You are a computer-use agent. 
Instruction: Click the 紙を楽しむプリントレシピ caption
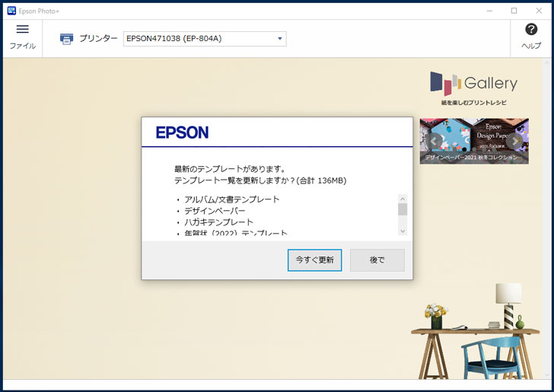[x=473, y=103]
